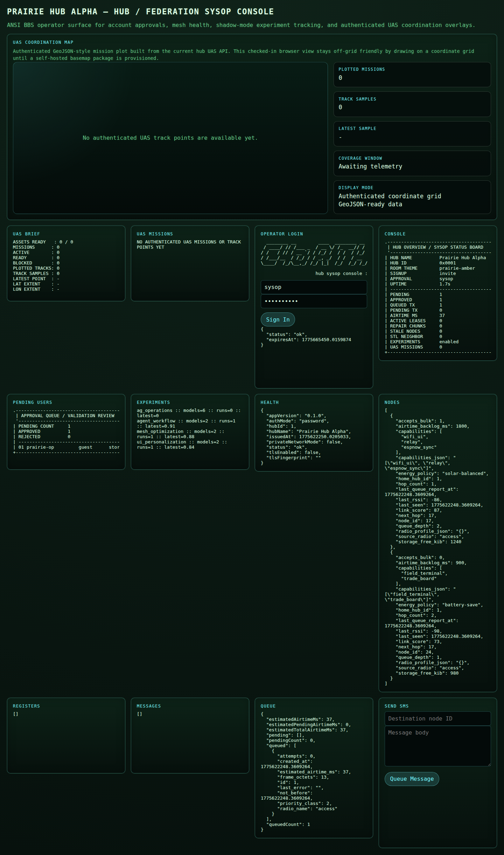Click the REJECTED row in approval queue
Viewport: 504px width, 855px height.
click(42, 437)
